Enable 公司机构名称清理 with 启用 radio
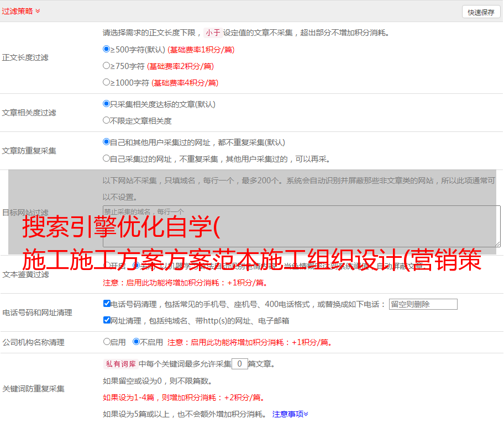504x424 pixels. click(107, 342)
